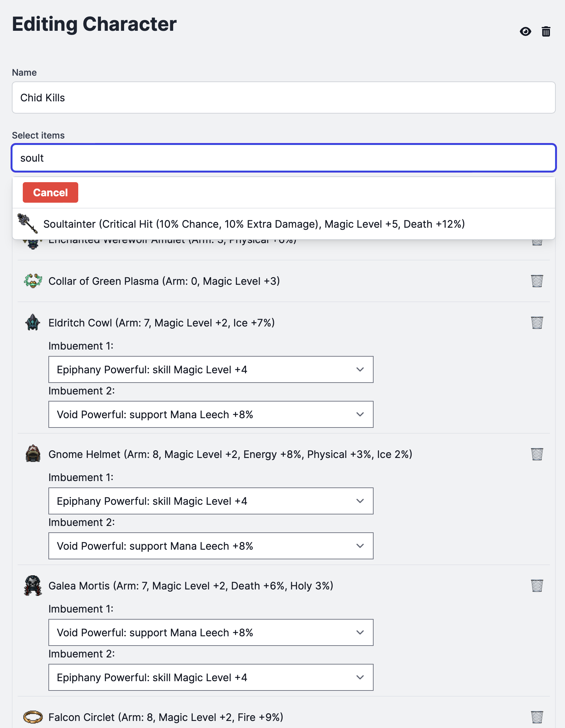Screen dimensions: 565x728
Task: Toggle character view with eye icon
Action: pyautogui.click(x=525, y=32)
